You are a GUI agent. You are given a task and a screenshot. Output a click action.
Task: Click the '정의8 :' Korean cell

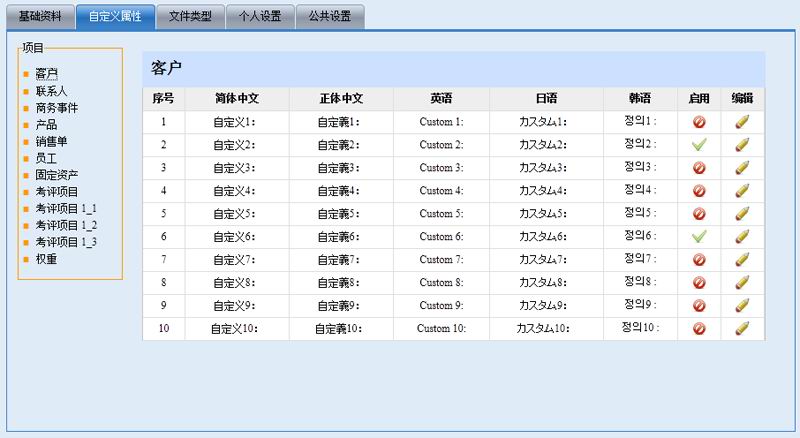coord(640,283)
